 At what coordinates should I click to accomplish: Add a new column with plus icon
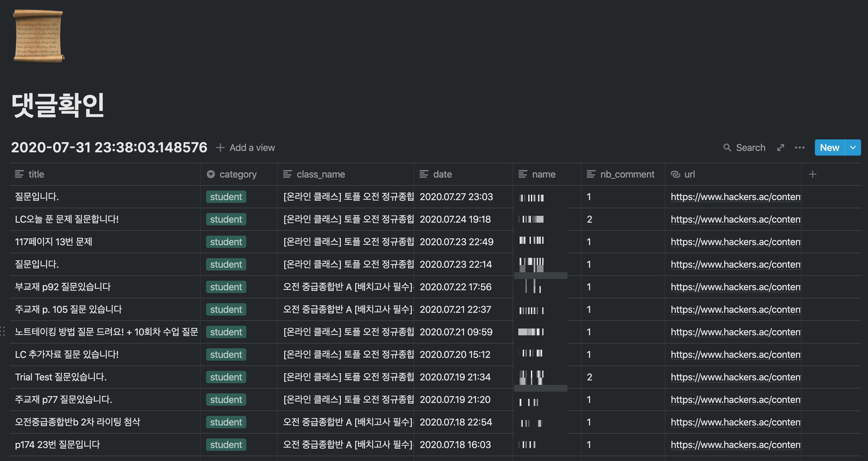(813, 174)
